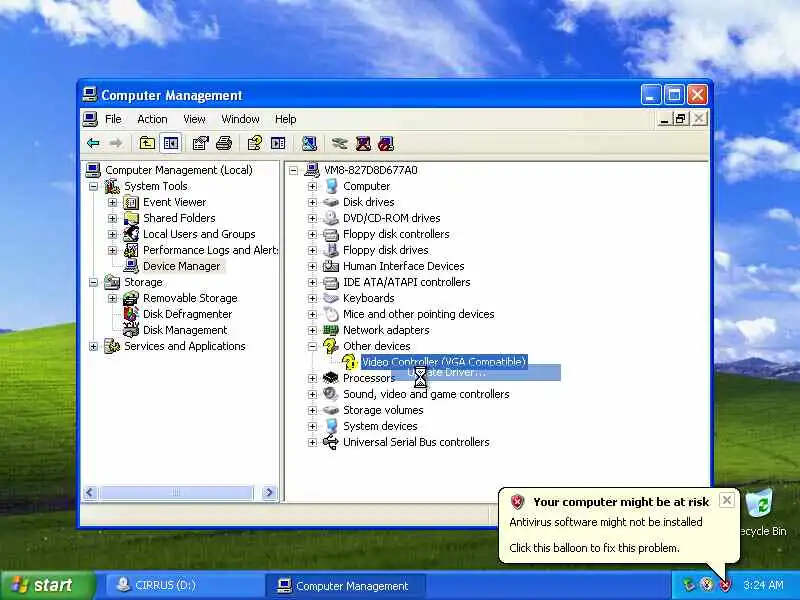Click the Computer Management taskbar button
This screenshot has width=800, height=600.
(x=345, y=585)
